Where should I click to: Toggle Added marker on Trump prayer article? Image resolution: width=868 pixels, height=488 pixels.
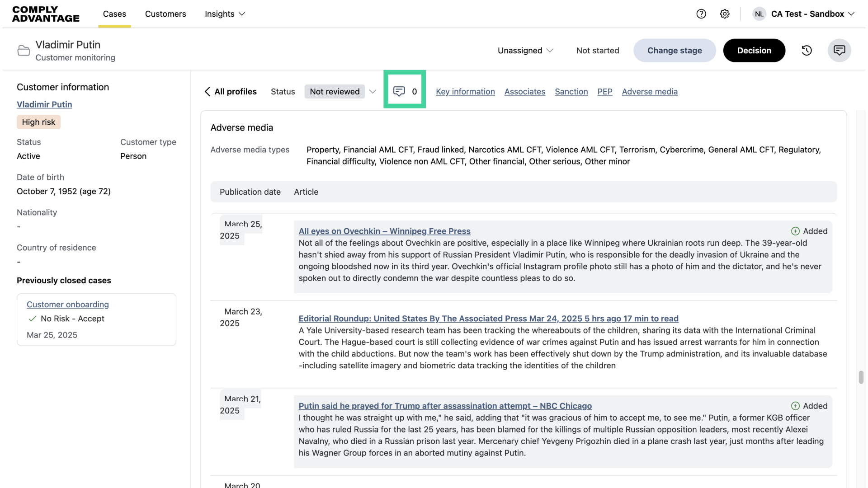pyautogui.click(x=809, y=406)
